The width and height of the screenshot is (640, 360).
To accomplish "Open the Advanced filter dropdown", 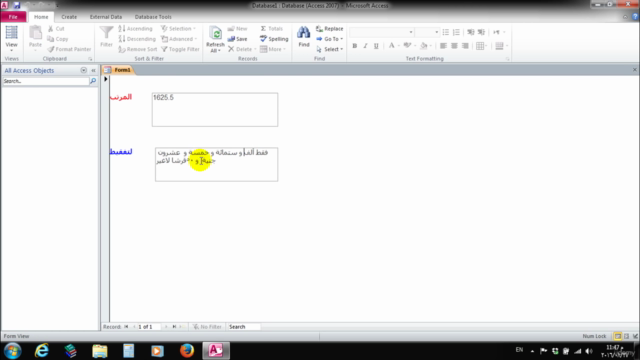I will coord(179,39).
